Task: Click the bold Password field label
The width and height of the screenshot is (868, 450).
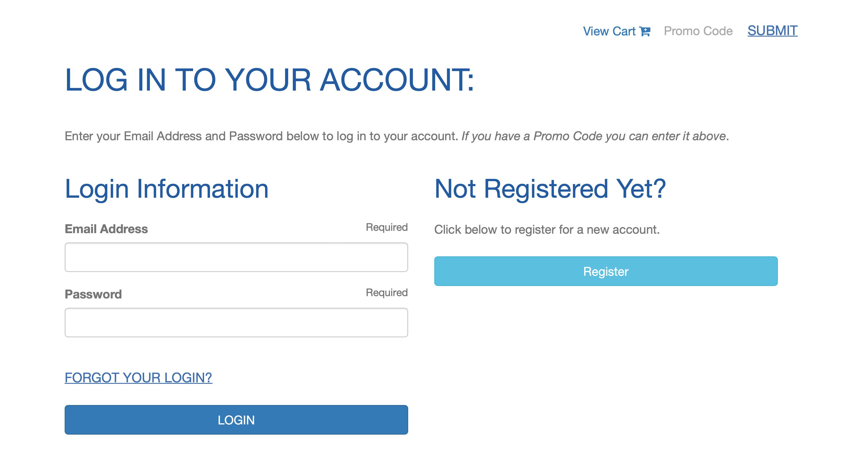Action: click(93, 294)
